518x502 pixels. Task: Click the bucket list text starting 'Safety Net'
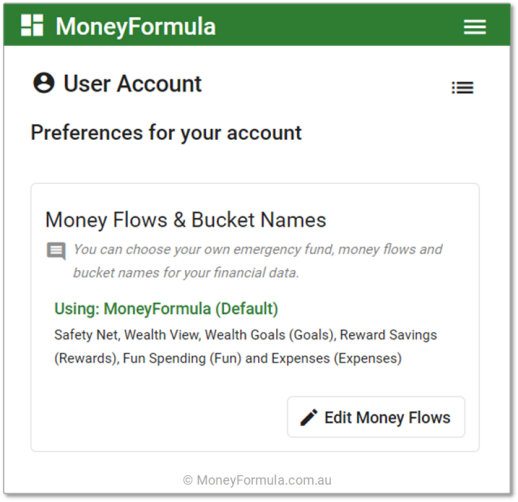246,347
